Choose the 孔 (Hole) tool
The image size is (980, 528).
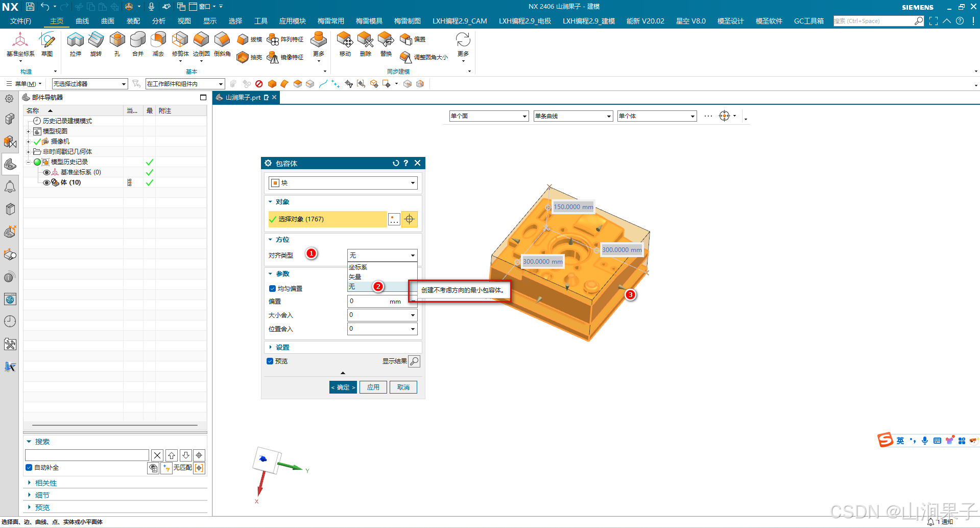click(117, 44)
